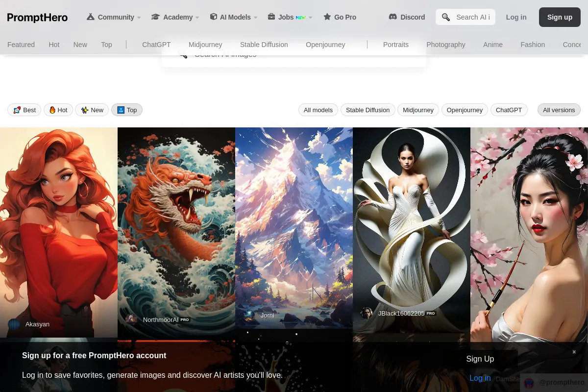Click the Sign up button
Screen dimensions: 588x392
click(560, 17)
